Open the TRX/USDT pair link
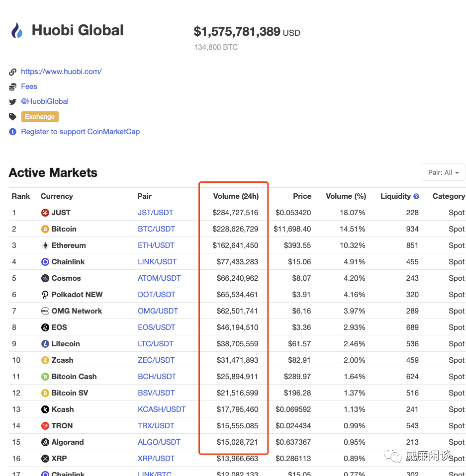Viewport: 466px width, 476px height. tap(156, 426)
